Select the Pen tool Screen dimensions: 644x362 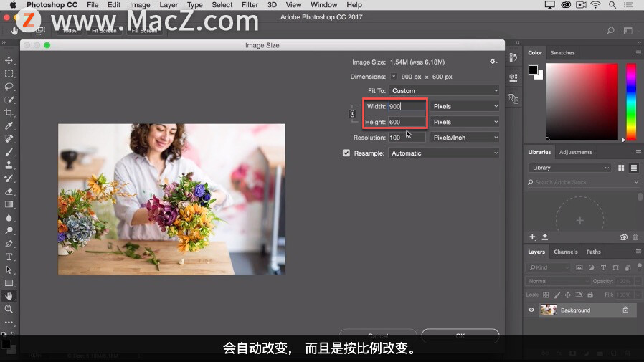click(x=9, y=244)
